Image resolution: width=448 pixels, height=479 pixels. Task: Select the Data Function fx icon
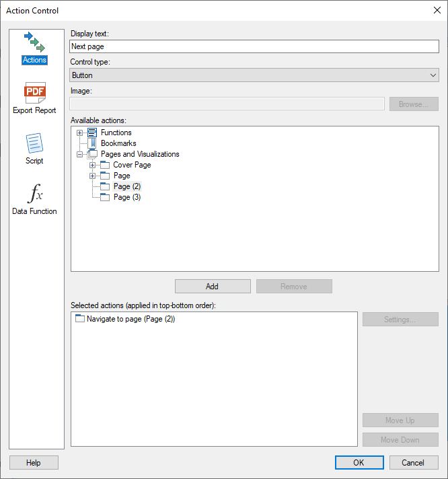tap(35, 193)
